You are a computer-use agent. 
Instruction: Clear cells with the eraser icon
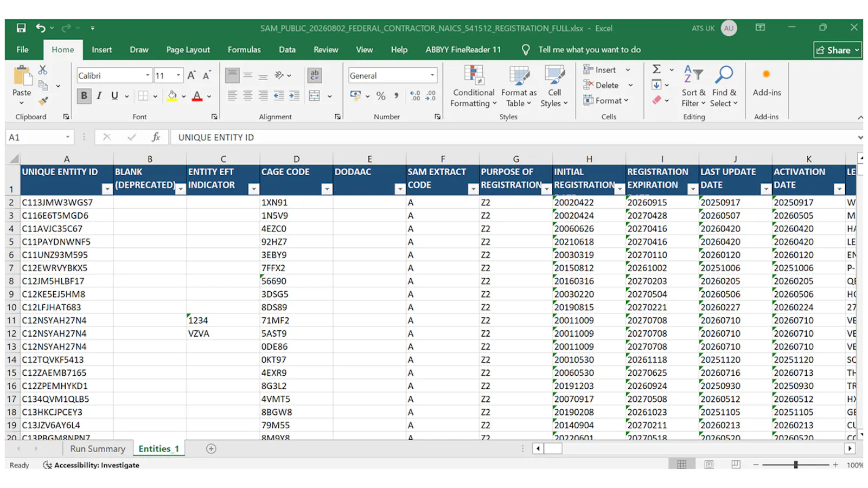656,100
